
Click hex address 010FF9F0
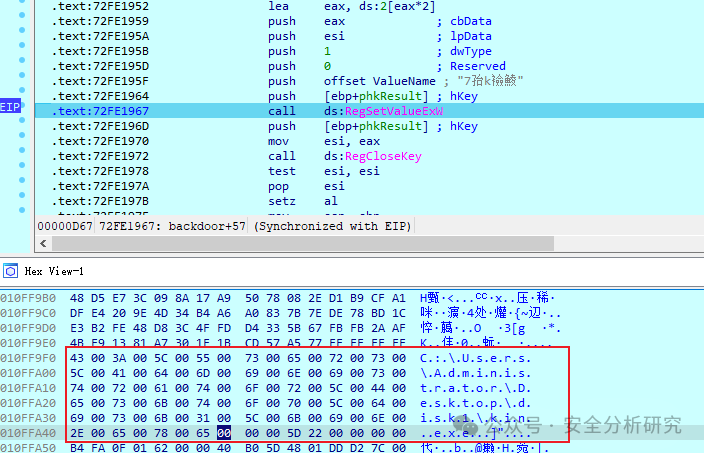pyautogui.click(x=28, y=358)
